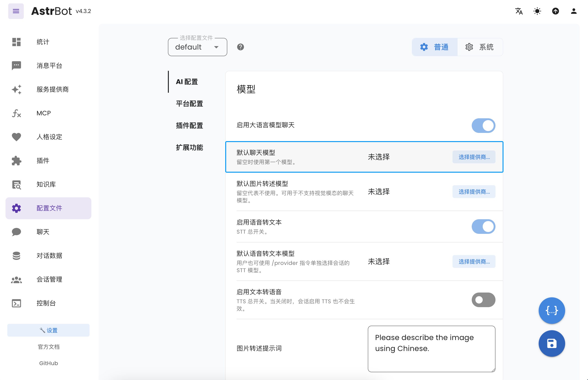Collapse the sidebar with the hamburger menu

point(16,11)
